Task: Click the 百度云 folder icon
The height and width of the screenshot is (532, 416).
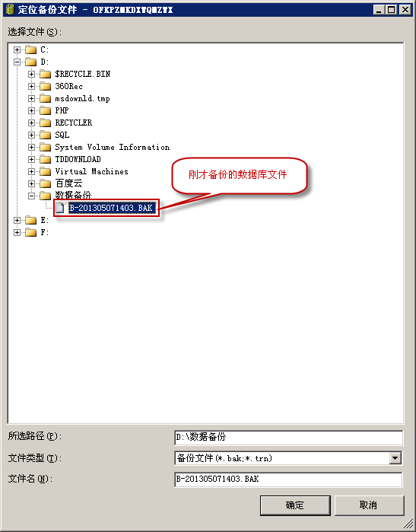Action: point(45,183)
